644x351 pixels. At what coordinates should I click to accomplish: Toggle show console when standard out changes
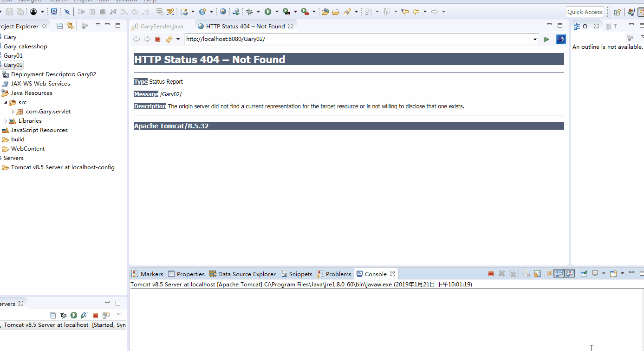pos(559,274)
